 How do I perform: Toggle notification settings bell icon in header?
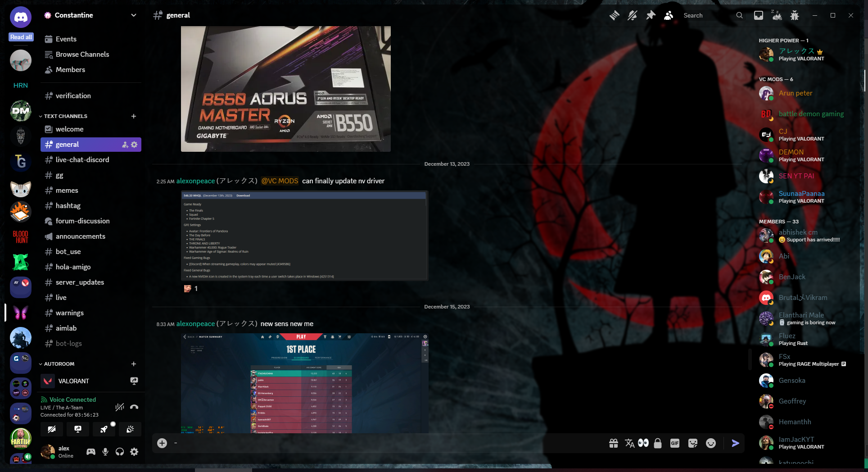[633, 15]
